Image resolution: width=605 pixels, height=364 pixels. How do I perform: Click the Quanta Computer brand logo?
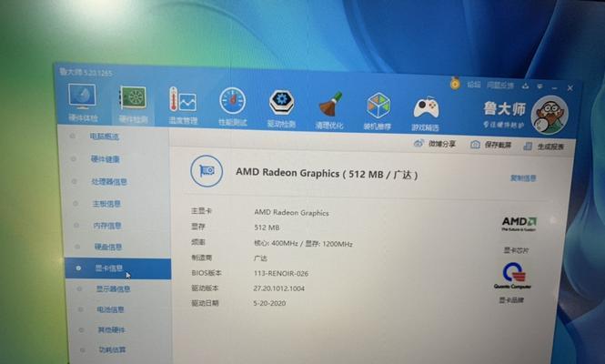(513, 276)
